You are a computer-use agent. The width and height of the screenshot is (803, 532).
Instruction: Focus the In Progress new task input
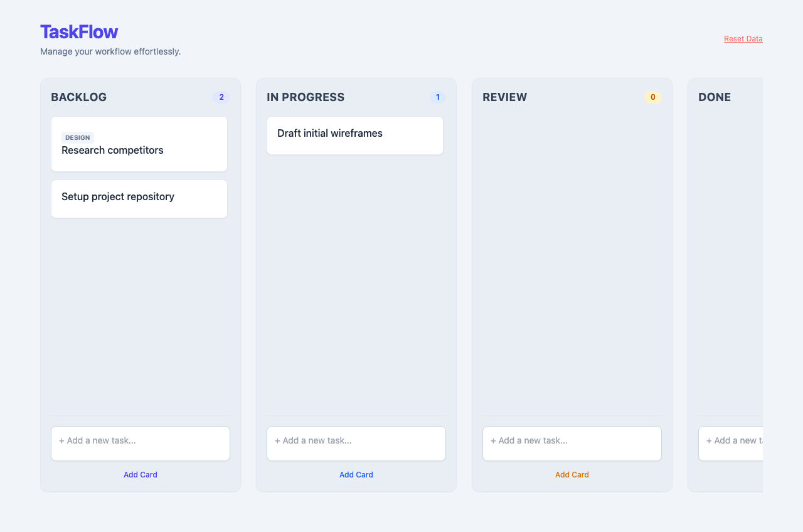pos(356,443)
